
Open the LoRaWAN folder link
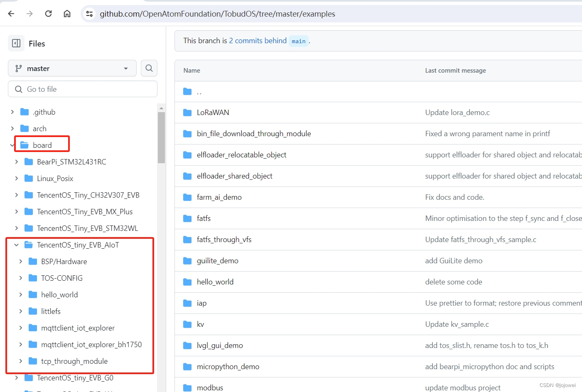(x=213, y=113)
